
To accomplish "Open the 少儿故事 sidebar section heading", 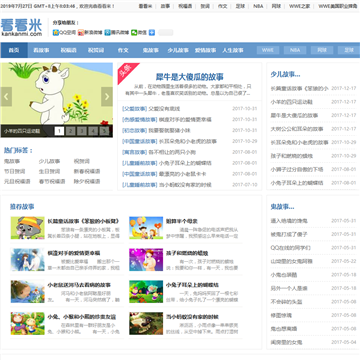I will (x=285, y=74).
